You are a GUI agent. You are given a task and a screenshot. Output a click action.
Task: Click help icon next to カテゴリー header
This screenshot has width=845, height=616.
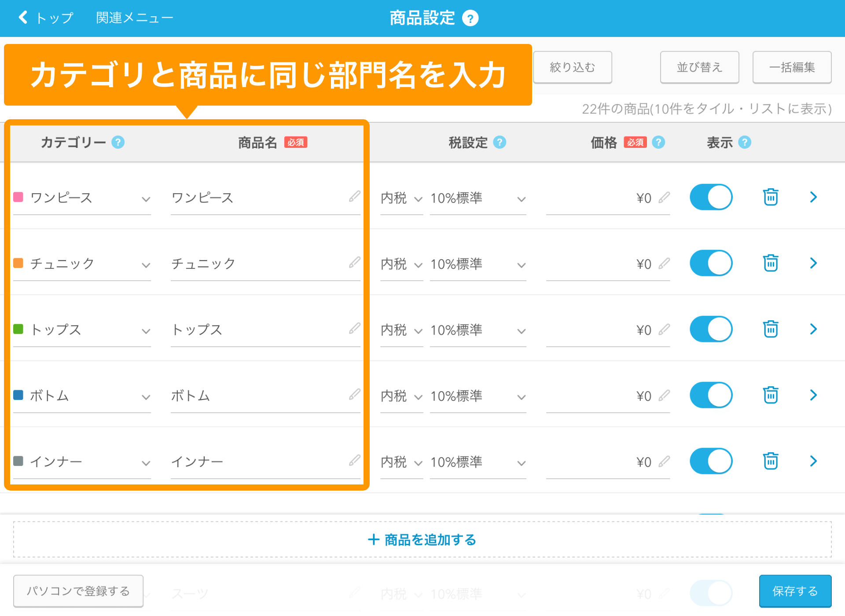click(118, 142)
